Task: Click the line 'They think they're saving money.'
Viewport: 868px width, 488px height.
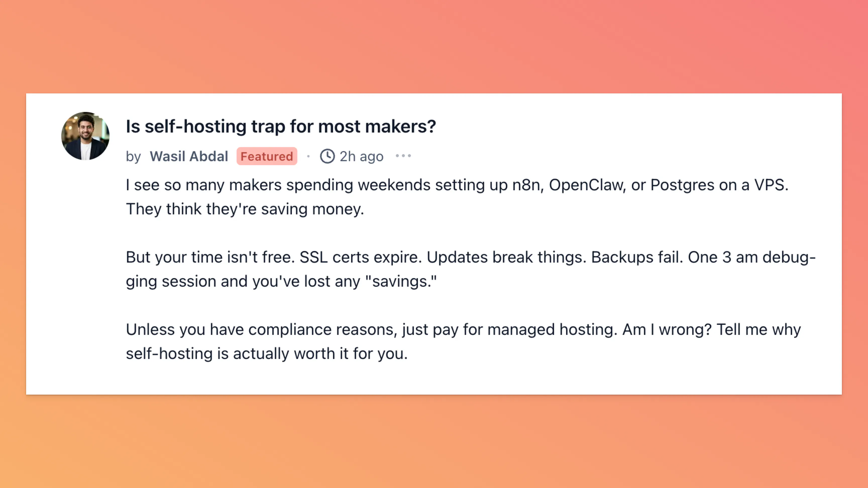Action: tap(245, 209)
